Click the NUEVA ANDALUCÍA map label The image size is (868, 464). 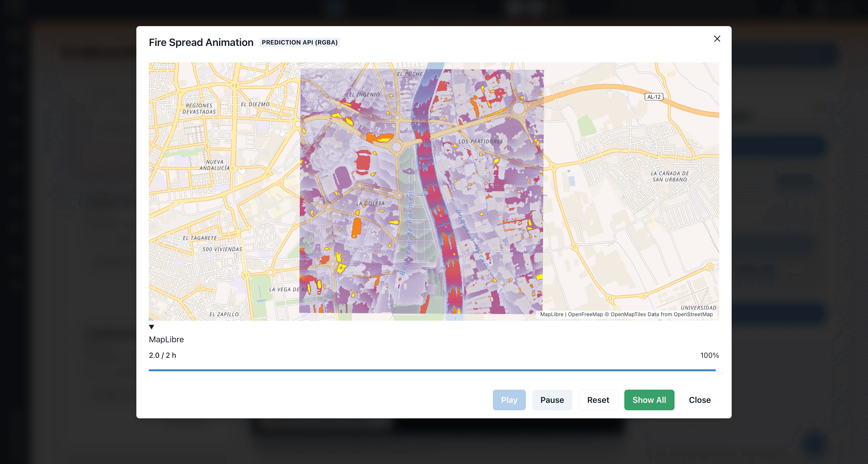tap(214, 165)
